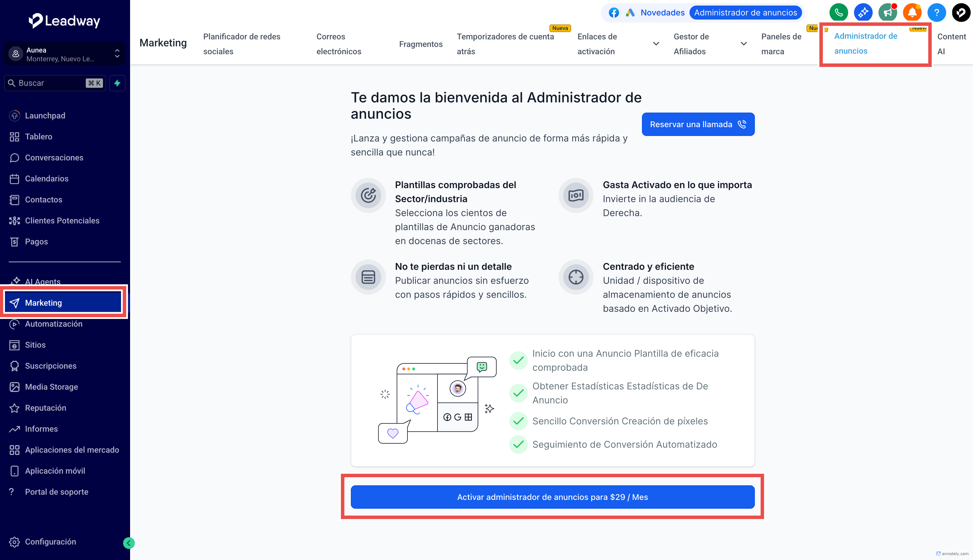The image size is (973, 560).
Task: Click the Google Ads icon in top bar
Action: pos(630,13)
